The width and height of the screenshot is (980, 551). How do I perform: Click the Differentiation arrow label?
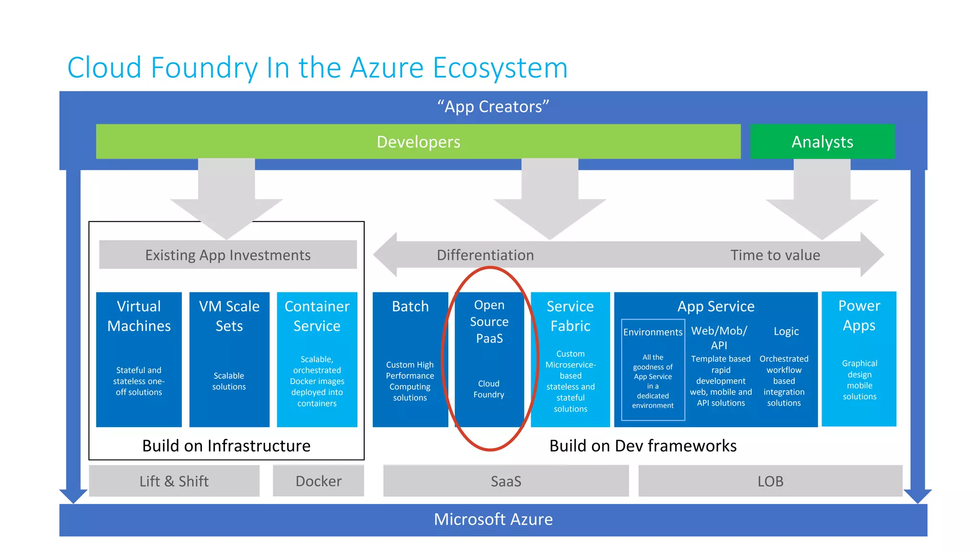tap(485, 255)
